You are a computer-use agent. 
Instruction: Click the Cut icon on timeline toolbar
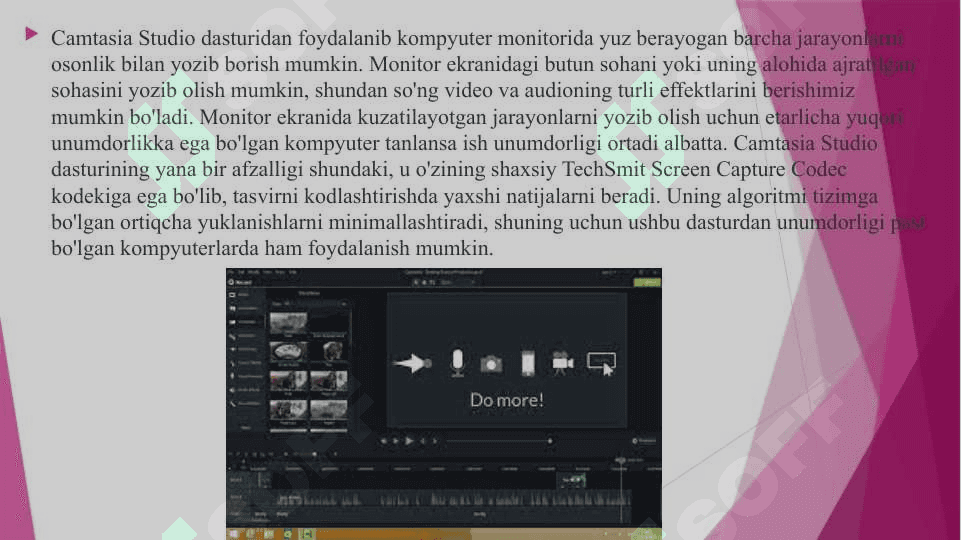246,454
